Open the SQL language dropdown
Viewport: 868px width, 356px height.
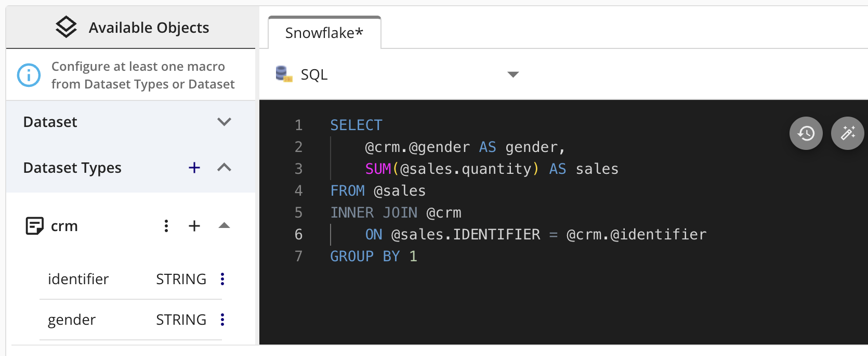point(512,74)
